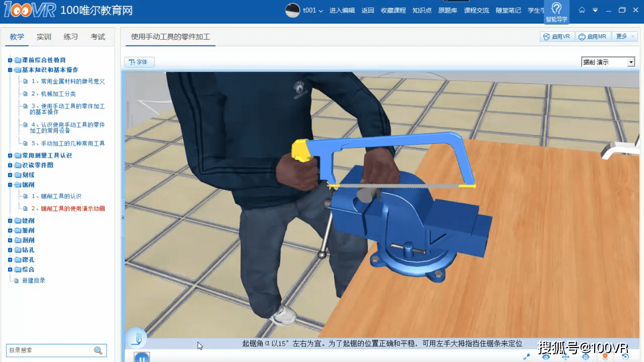Open lesson 2、机械加工分类
The width and height of the screenshot is (644, 362).
[53, 94]
